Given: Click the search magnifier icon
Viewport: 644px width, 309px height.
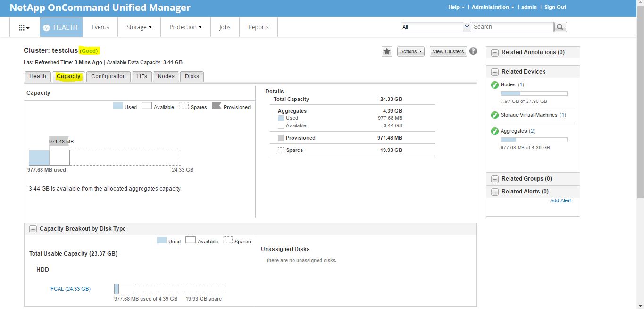Looking at the screenshot, I should [560, 27].
